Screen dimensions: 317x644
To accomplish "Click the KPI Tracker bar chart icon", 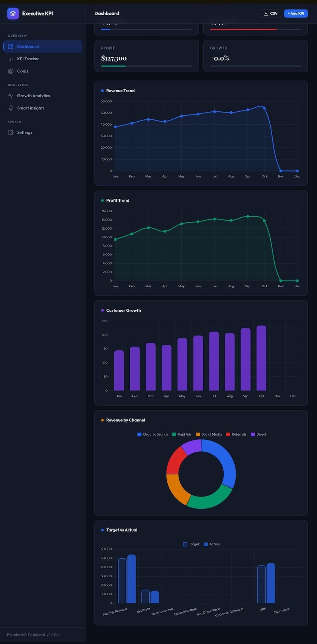I will point(11,59).
